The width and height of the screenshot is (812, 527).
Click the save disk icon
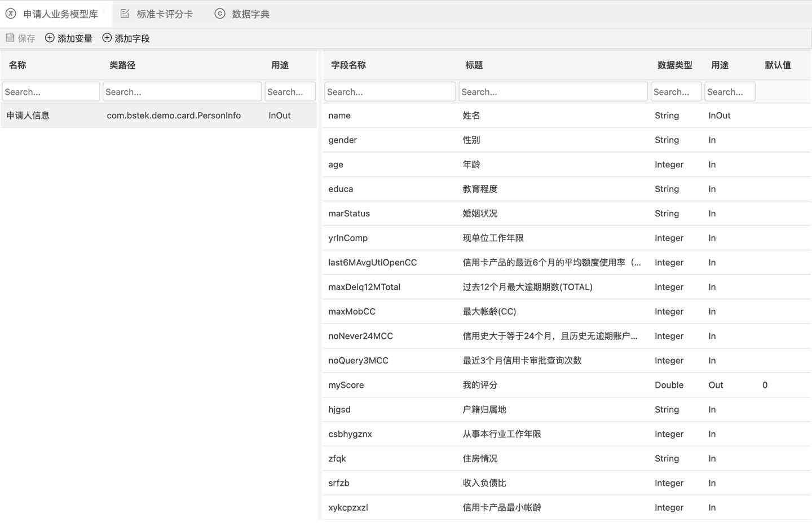point(10,38)
